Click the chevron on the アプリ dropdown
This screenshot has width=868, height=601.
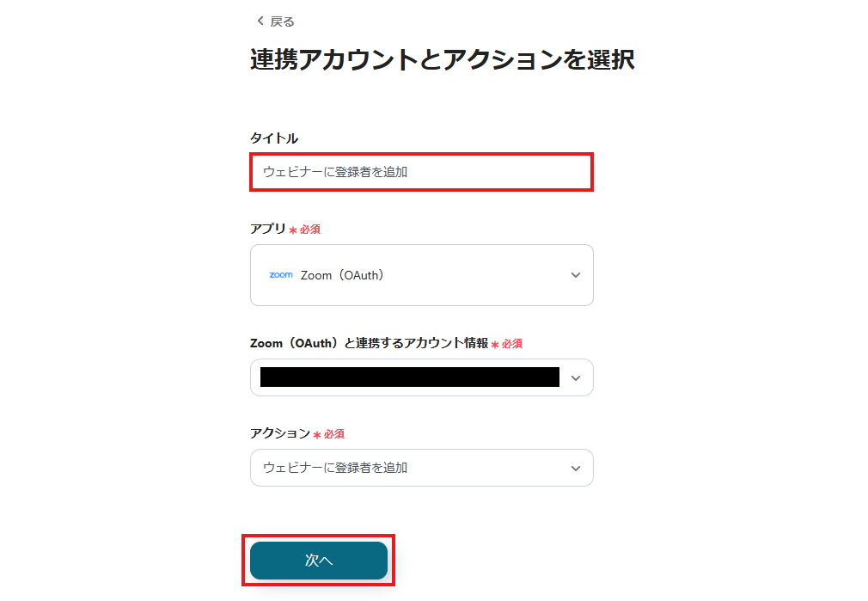point(576,275)
